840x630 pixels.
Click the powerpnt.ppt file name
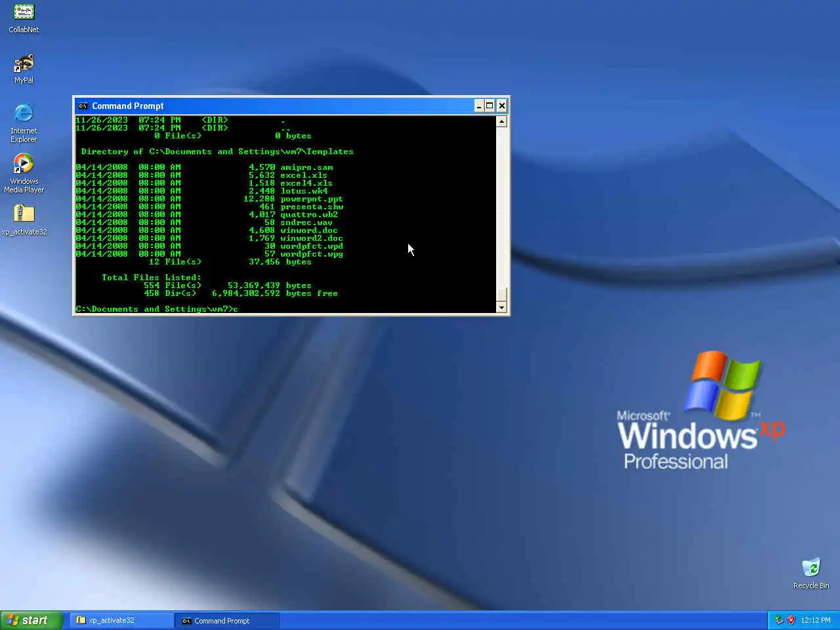coord(312,199)
